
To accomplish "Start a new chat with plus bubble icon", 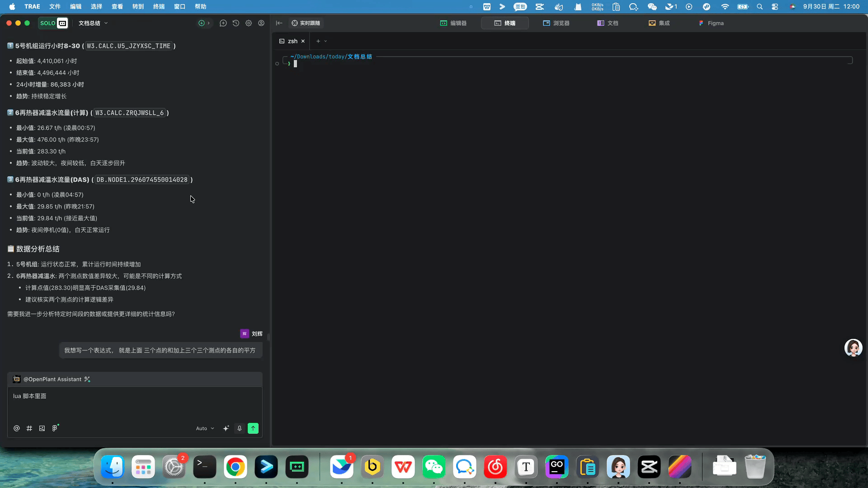I will (x=223, y=23).
